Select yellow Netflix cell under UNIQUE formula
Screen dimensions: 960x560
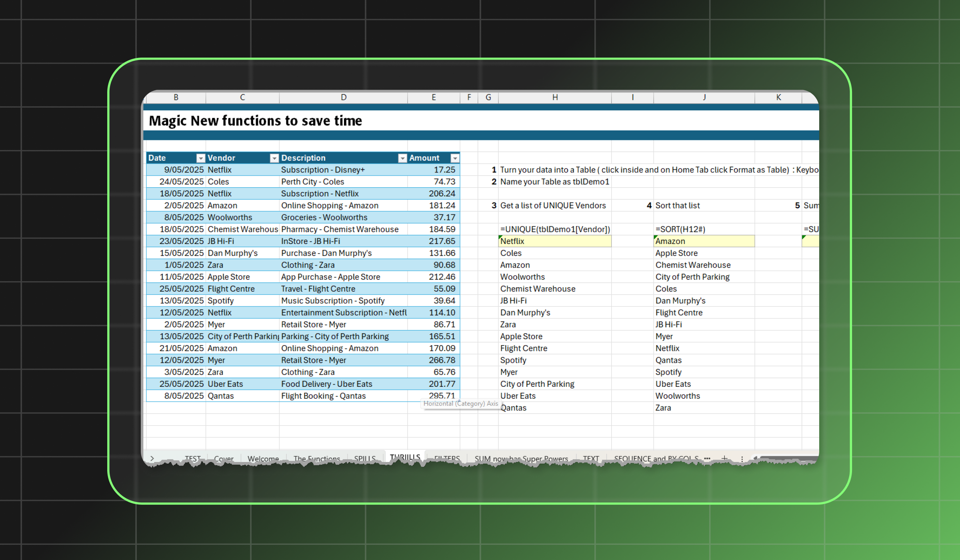point(555,241)
